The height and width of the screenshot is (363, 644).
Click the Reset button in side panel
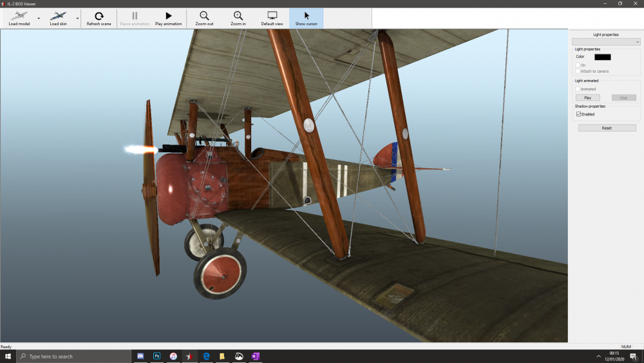coord(607,128)
